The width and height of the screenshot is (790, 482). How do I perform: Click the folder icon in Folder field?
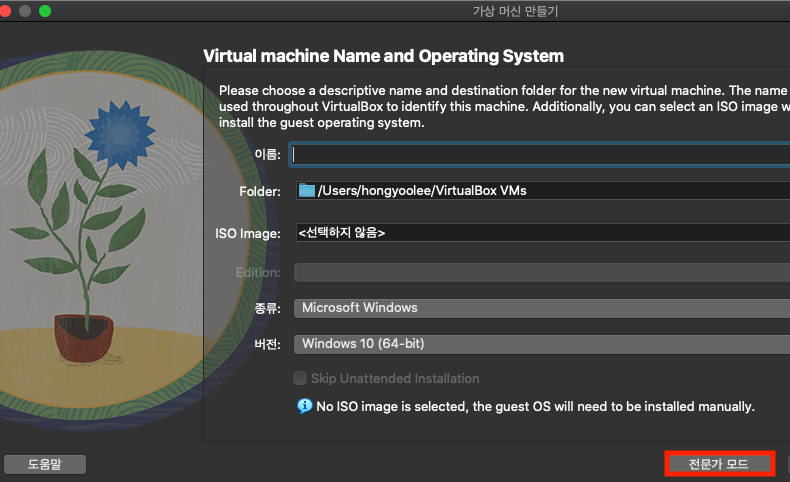[306, 190]
